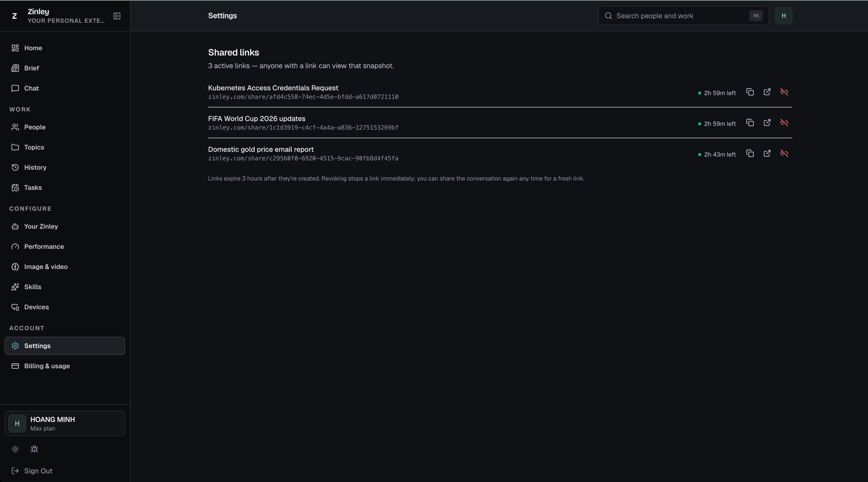This screenshot has width=868, height=482.
Task: Open the Devices page
Action: click(65, 307)
